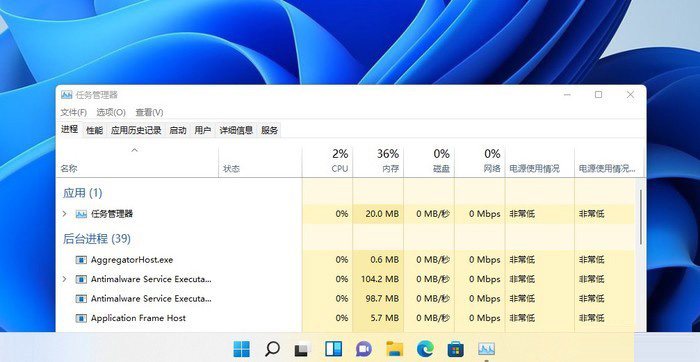The width and height of the screenshot is (700, 362).
Task: Select the Application Frame Host process name
Action: [138, 318]
